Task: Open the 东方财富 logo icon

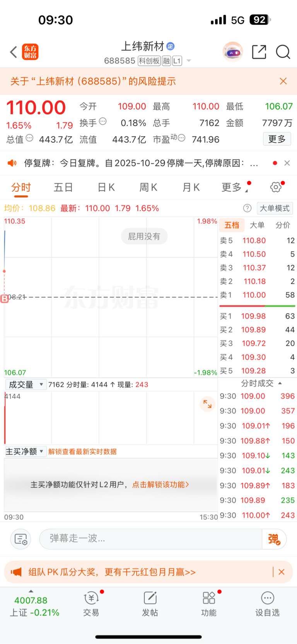Action: coord(30,52)
